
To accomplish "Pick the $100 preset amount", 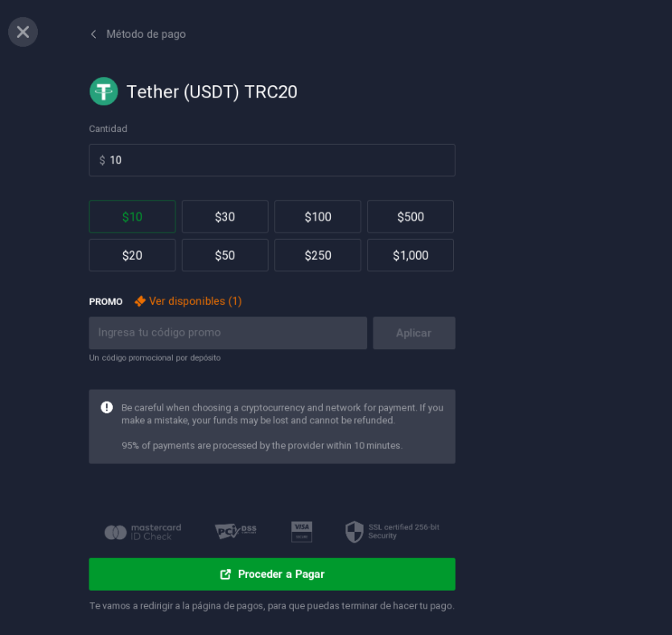I will 318,216.
